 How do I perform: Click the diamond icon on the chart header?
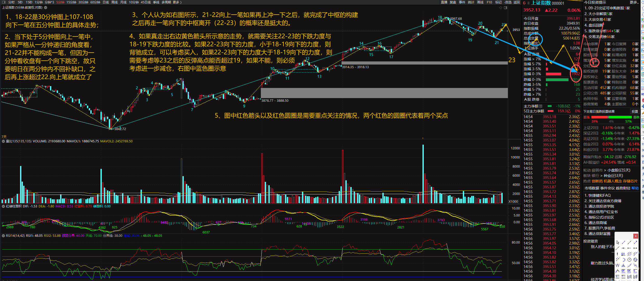501,8
